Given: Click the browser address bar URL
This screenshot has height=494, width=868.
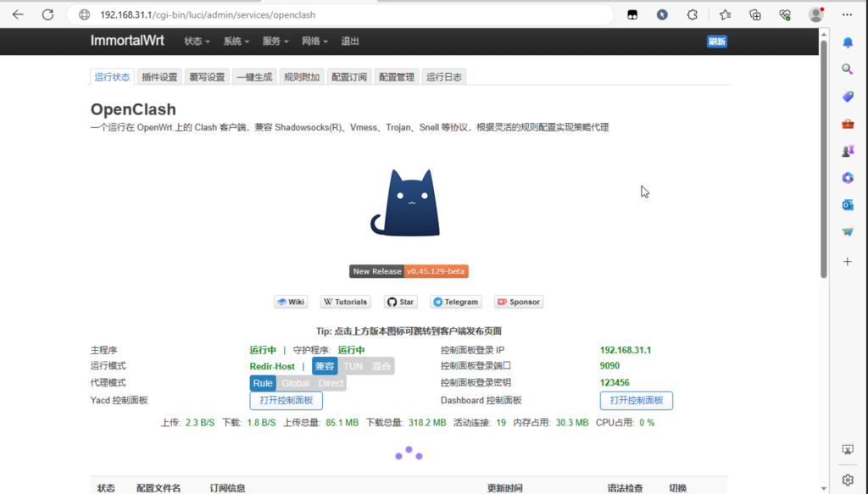Looking at the screenshot, I should 208,15.
